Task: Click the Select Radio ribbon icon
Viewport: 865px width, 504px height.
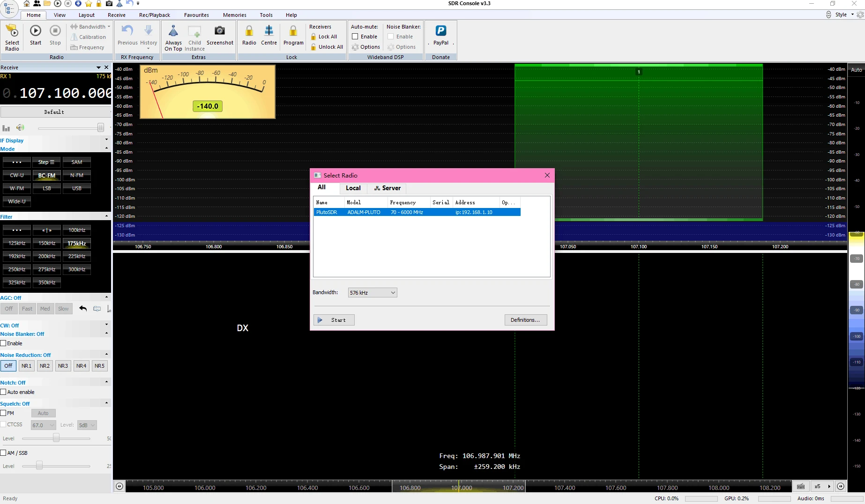Action: pos(12,31)
